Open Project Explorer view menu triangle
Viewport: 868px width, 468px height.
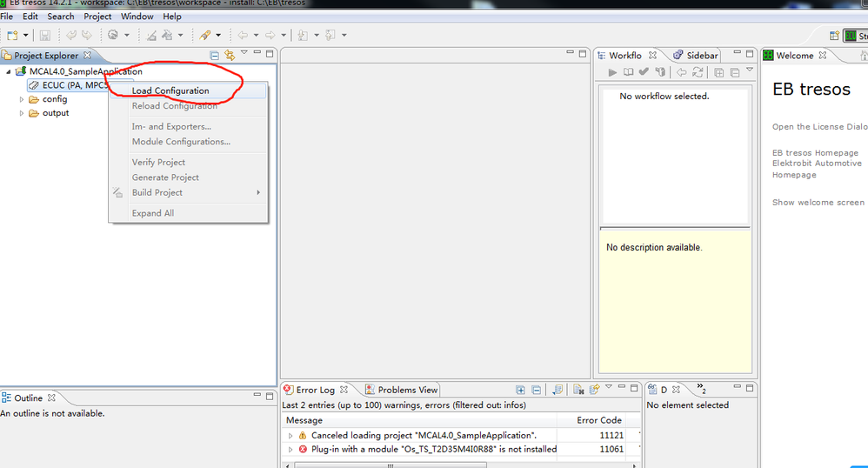pyautogui.click(x=244, y=52)
